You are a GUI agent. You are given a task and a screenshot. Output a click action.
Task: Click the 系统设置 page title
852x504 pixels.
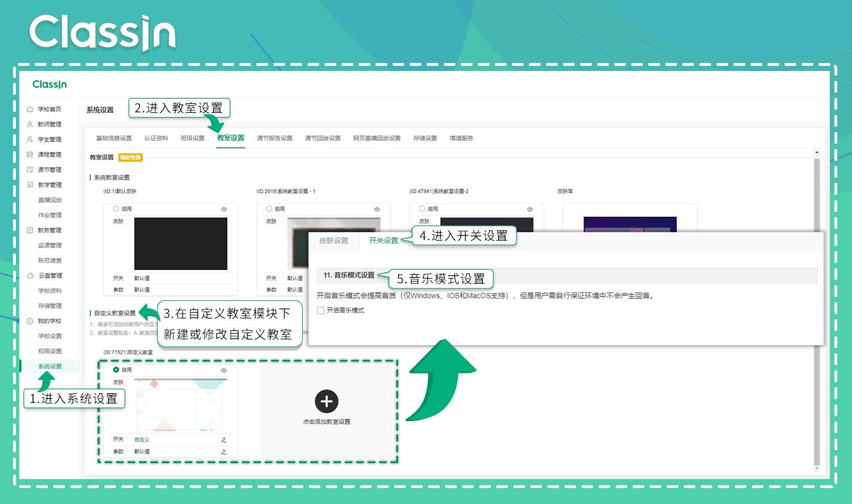tap(100, 110)
